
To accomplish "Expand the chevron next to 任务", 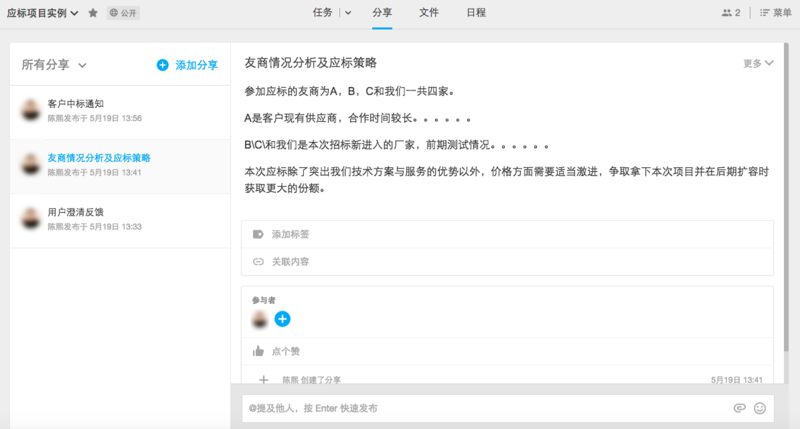I will tap(348, 13).
